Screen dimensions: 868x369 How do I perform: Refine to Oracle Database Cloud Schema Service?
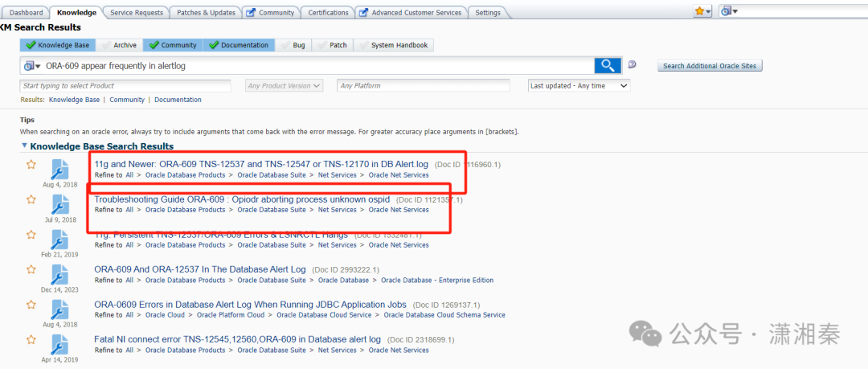tap(444, 315)
